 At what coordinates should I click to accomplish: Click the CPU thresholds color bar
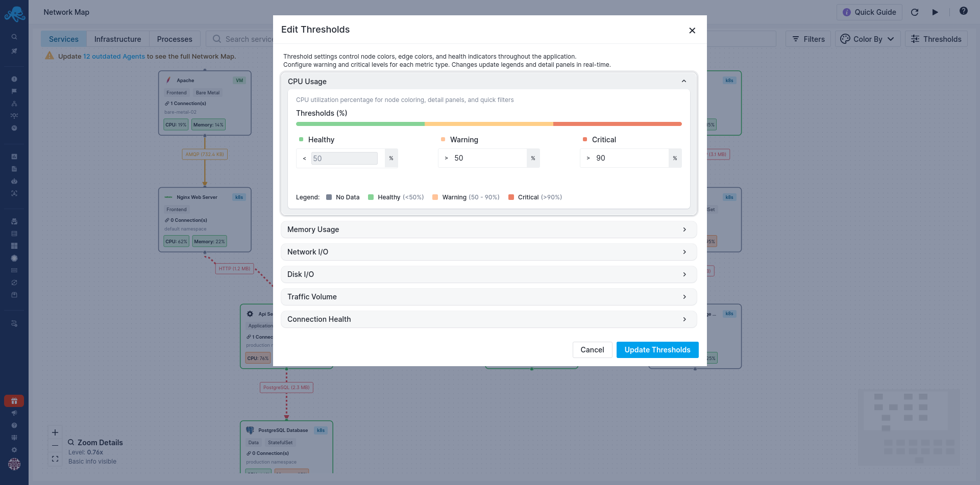(488, 124)
